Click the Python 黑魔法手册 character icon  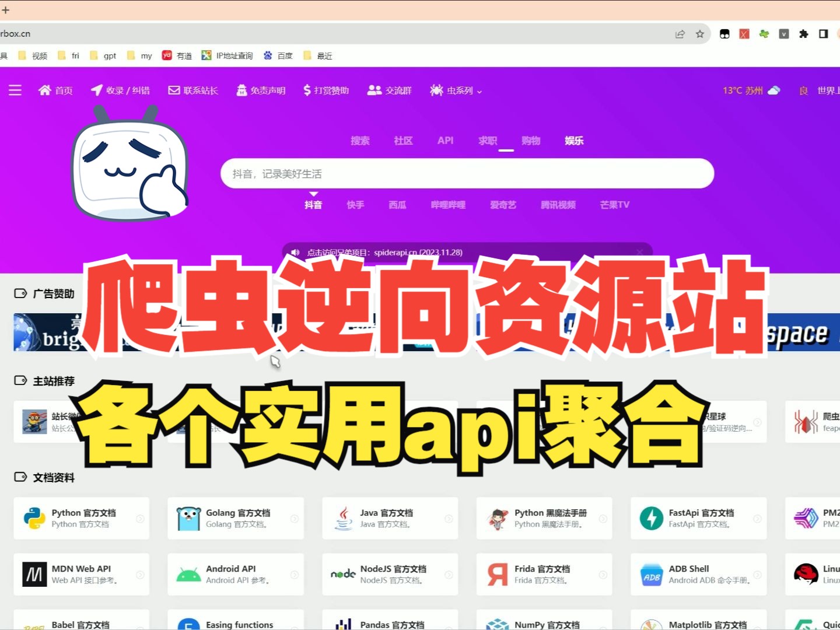coord(498,518)
